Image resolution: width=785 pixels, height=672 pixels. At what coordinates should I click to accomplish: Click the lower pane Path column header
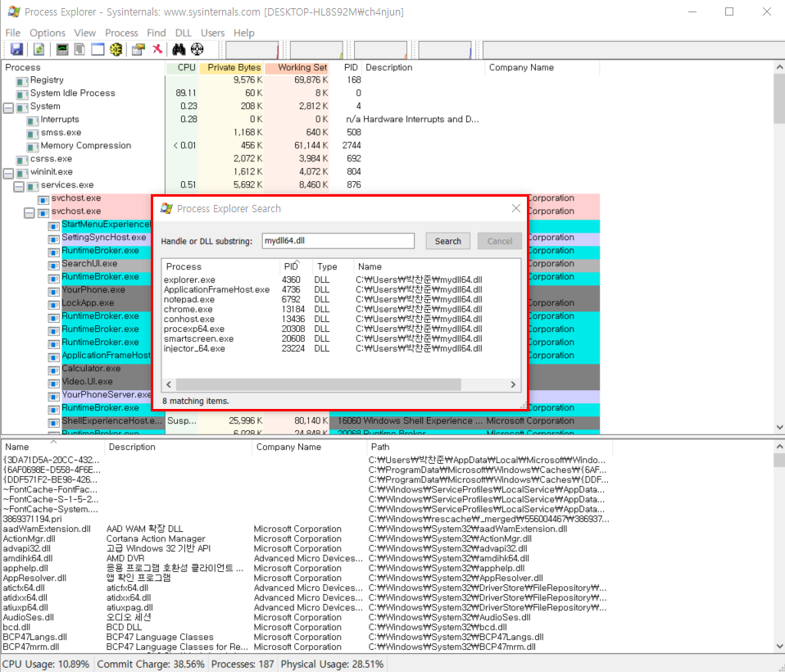(x=491, y=447)
